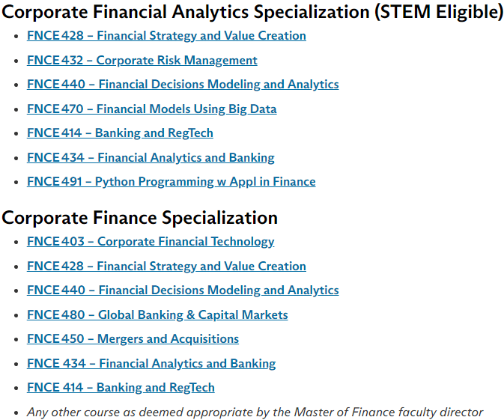The width and height of the screenshot is (504, 420).
Task: Select FNCE 414 link in Financial Analytics Specialization
Action: point(120,133)
